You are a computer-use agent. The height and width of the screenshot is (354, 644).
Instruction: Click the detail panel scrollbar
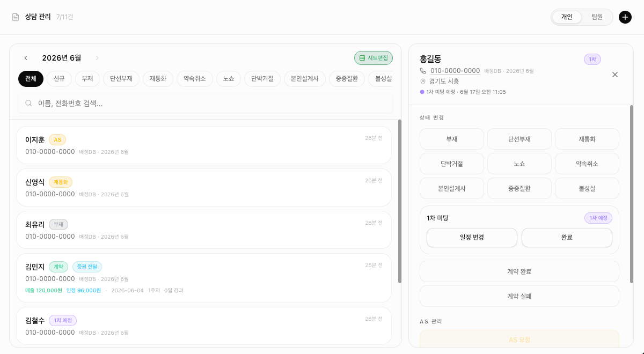(632, 194)
